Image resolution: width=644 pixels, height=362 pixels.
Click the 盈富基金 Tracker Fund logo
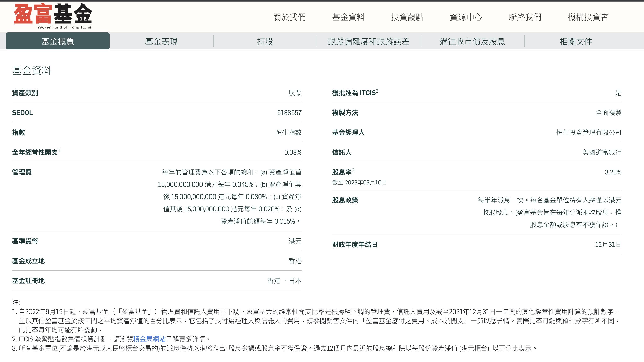53,16
